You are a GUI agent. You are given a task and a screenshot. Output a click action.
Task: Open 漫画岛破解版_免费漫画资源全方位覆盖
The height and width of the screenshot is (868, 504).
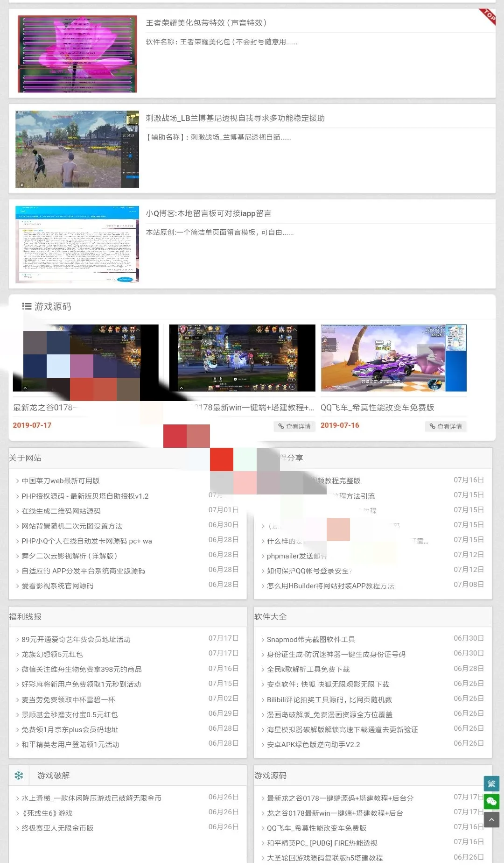(x=329, y=714)
